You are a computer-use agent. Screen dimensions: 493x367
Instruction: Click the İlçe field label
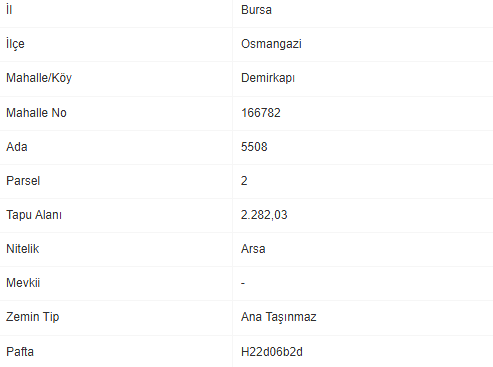point(15,43)
